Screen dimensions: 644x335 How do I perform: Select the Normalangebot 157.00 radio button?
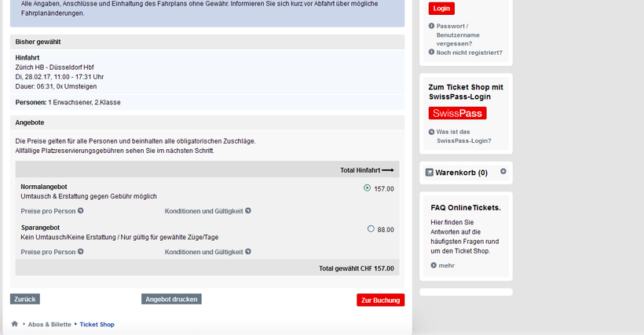[368, 188]
